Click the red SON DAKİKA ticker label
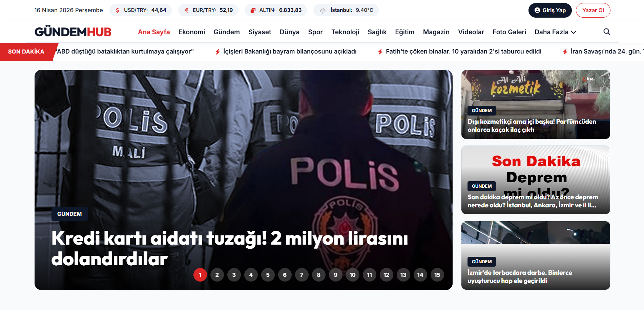Image resolution: width=644 pixels, height=310 pixels. (26, 51)
